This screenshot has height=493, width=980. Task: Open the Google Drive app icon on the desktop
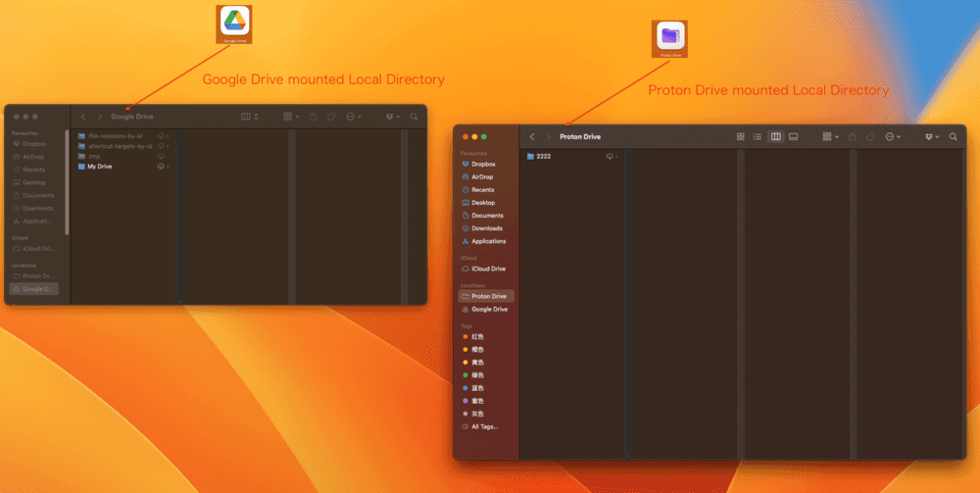pyautogui.click(x=234, y=25)
